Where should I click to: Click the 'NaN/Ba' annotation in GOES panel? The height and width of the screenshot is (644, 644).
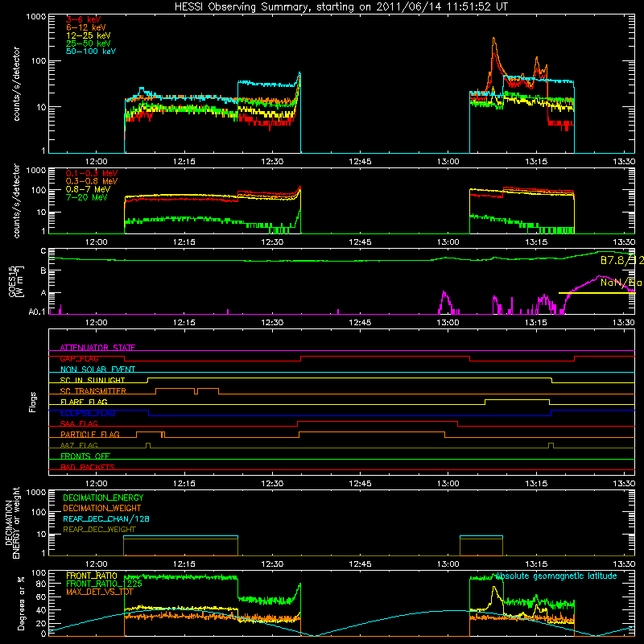click(621, 283)
